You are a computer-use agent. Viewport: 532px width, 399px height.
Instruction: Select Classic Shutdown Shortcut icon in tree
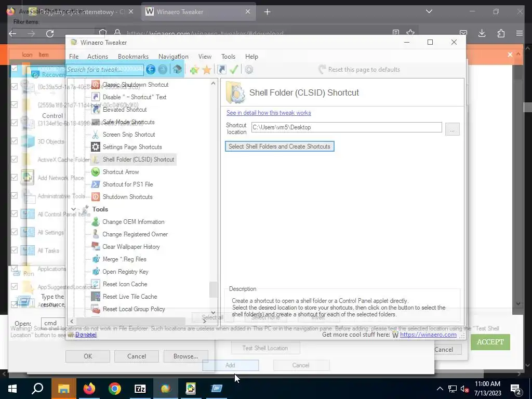pyautogui.click(x=96, y=85)
